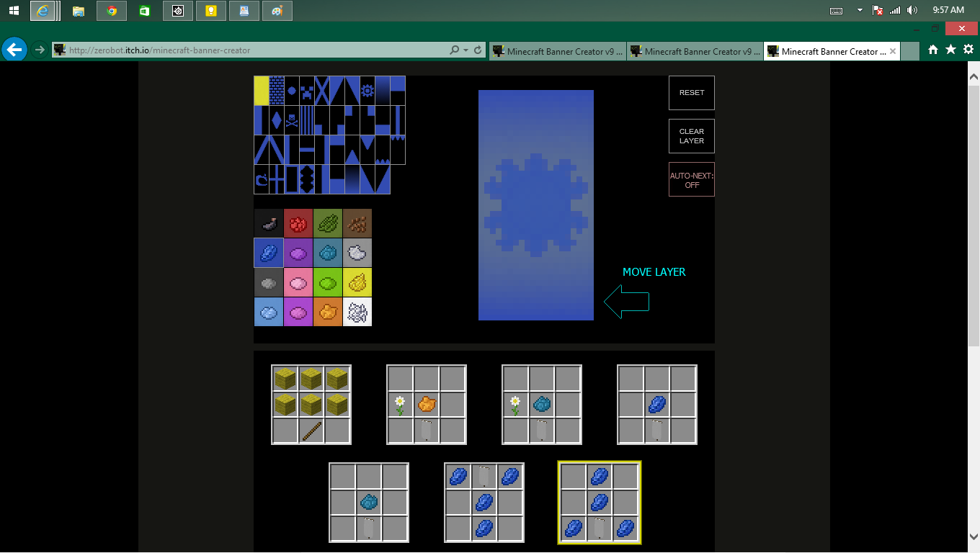Pick the small circle pattern
The height and width of the screenshot is (553, 980).
point(291,91)
